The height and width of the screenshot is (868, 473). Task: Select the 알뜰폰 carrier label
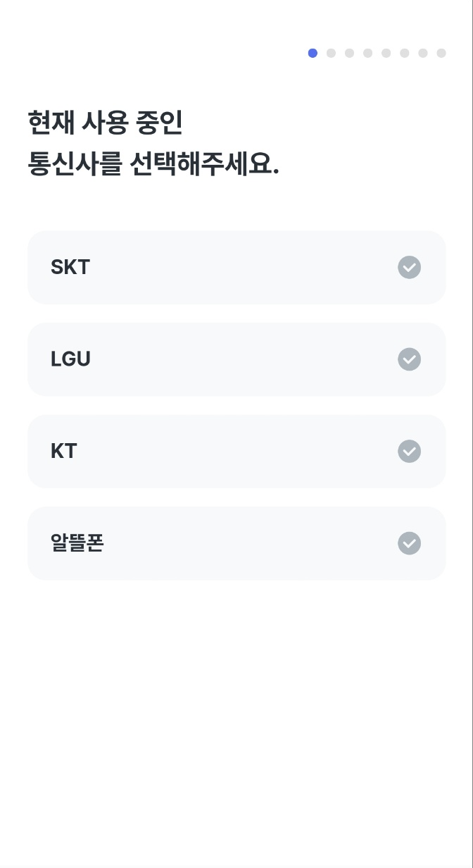pos(77,543)
